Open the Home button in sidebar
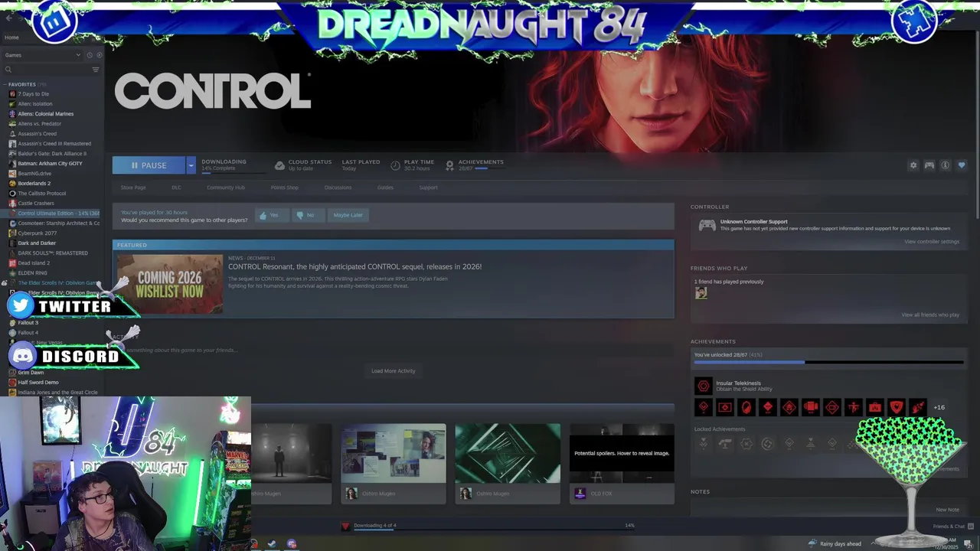Viewport: 980px width, 551px height. (11, 37)
